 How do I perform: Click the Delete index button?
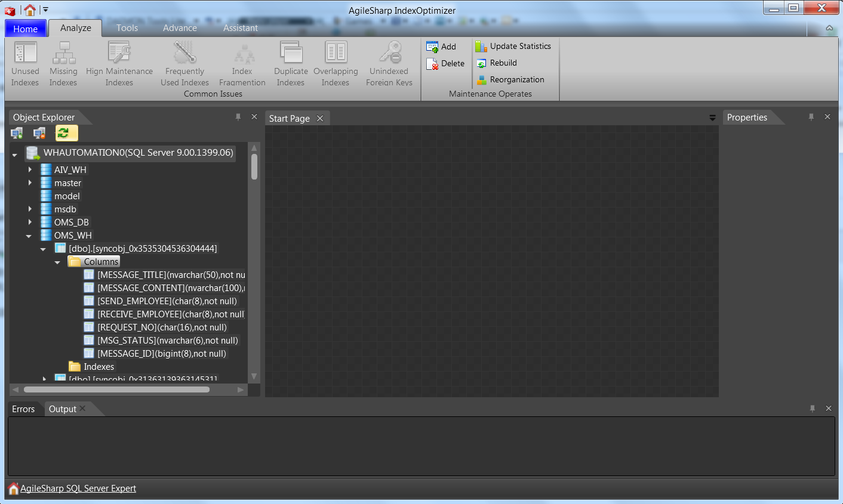click(445, 63)
